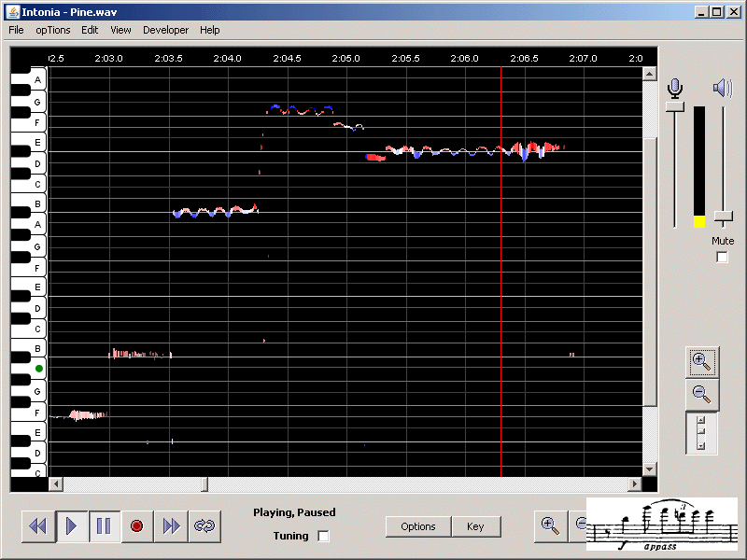Click the rewind playback button

point(38,526)
